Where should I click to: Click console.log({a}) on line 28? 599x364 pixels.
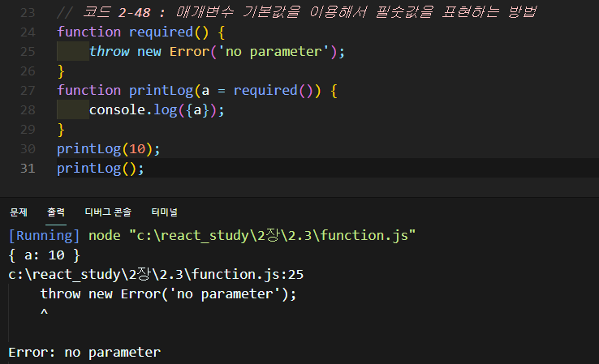point(157,110)
